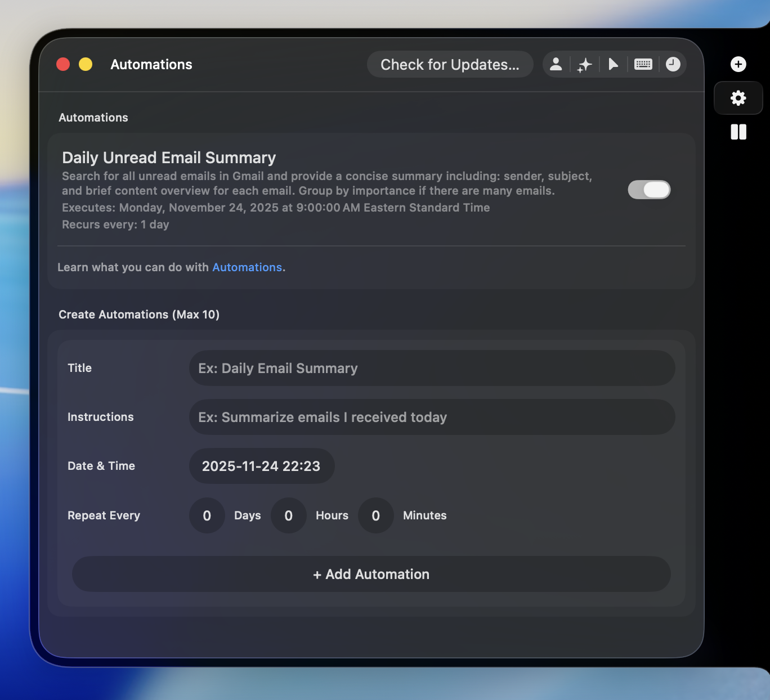Focus the Title input field

(x=432, y=368)
